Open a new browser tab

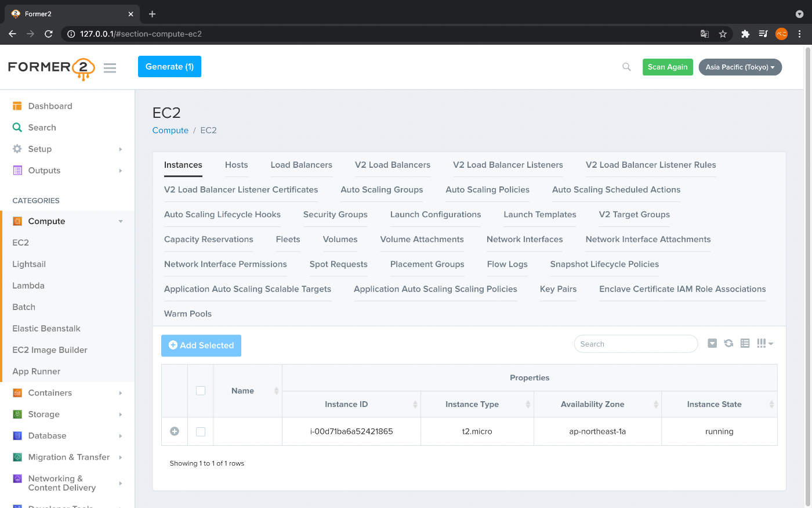click(152, 14)
